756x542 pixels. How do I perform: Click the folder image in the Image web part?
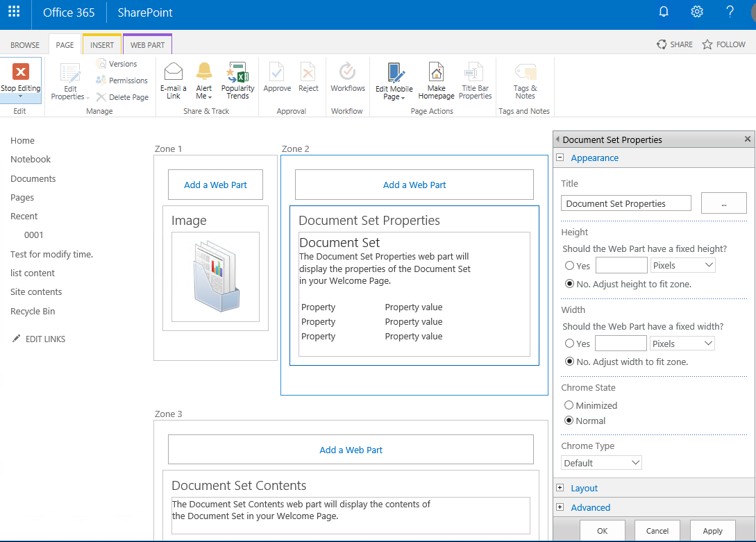(x=216, y=276)
